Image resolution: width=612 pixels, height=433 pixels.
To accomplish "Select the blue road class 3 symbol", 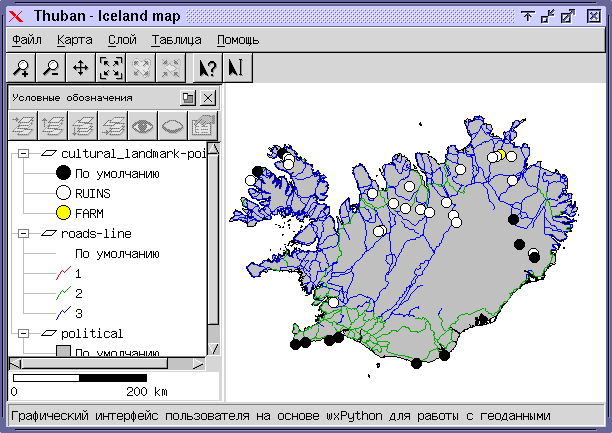I will pos(63,313).
